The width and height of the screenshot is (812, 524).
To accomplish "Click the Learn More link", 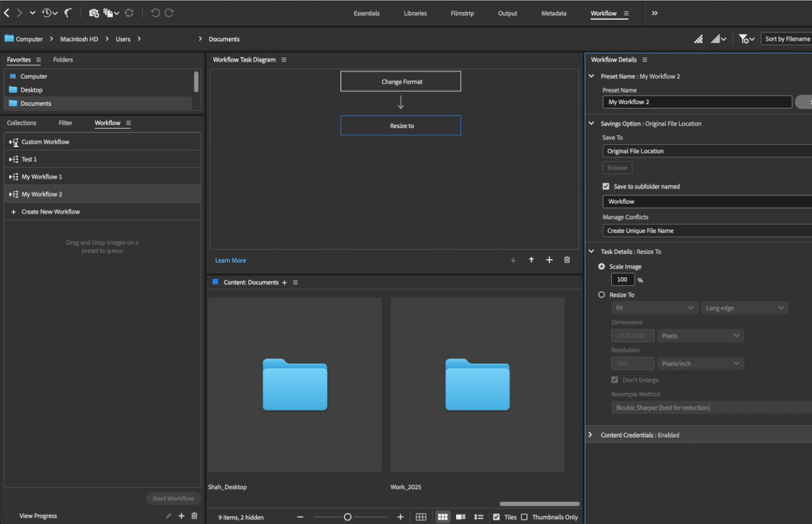I will pyautogui.click(x=230, y=260).
